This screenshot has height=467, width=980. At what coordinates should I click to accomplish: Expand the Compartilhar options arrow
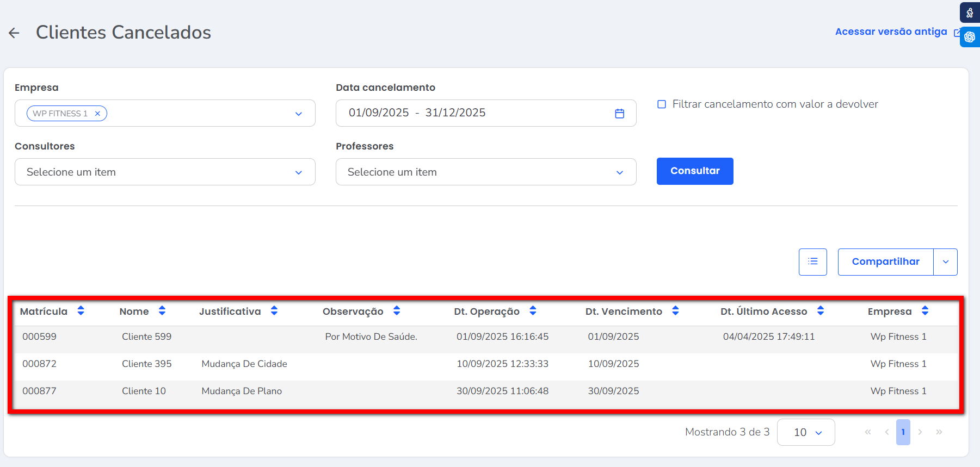click(945, 262)
